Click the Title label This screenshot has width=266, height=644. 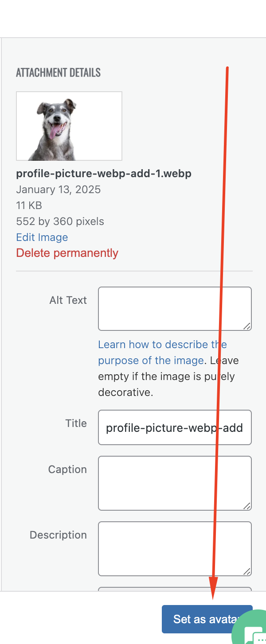[76, 423]
